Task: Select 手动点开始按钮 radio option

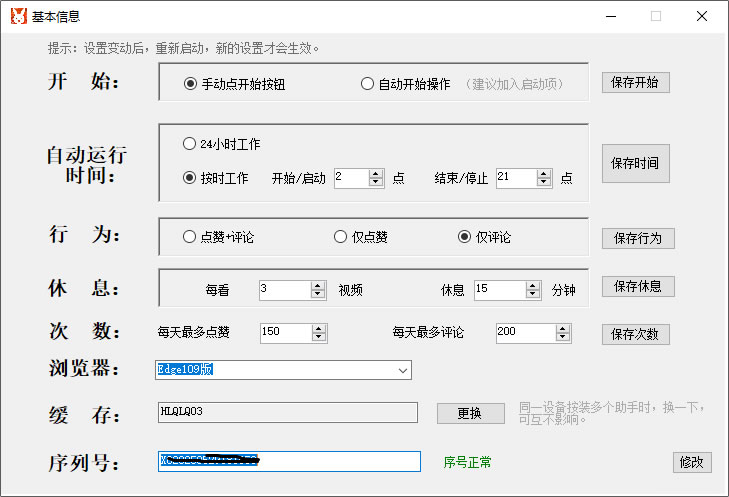Action: (x=190, y=85)
